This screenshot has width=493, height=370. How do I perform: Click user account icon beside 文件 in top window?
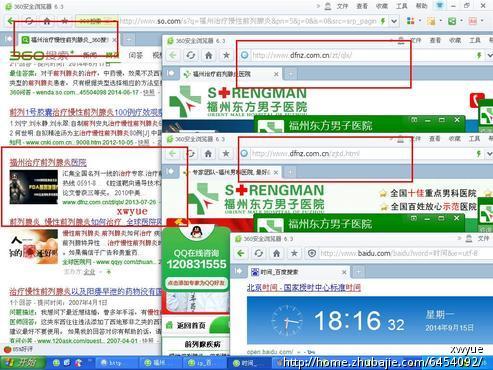(x=328, y=6)
